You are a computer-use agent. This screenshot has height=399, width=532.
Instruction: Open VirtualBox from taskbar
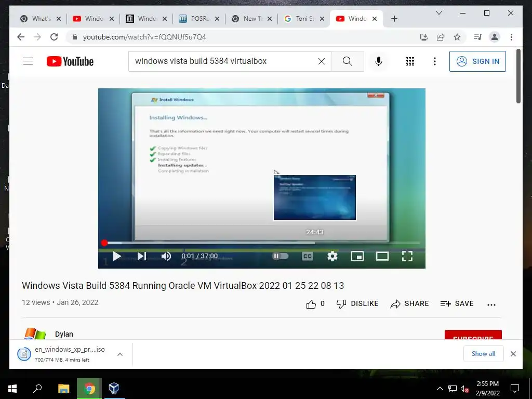click(x=114, y=389)
